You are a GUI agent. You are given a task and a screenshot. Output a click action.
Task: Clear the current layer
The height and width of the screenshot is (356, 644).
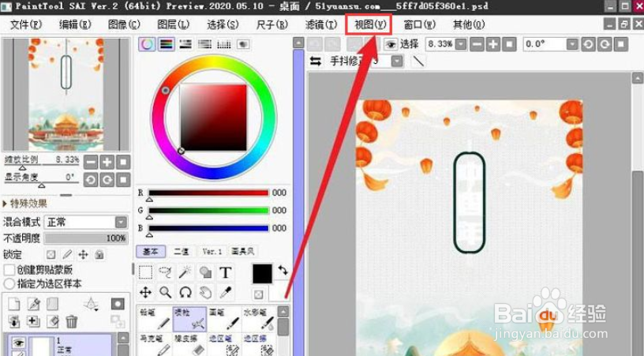click(52, 321)
